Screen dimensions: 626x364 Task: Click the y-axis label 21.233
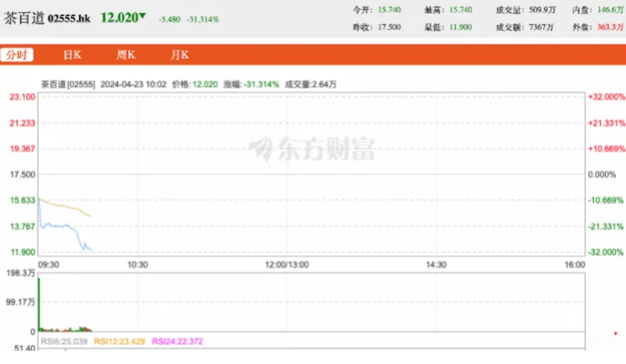point(22,123)
